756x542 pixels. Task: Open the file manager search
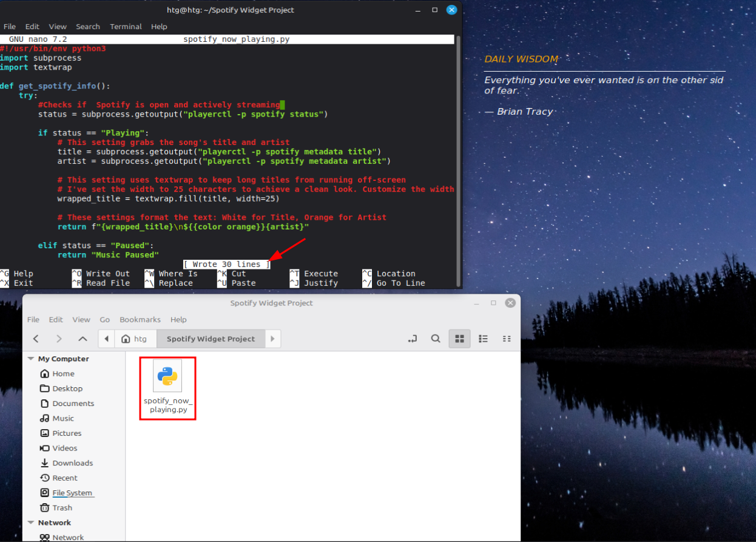click(x=436, y=339)
